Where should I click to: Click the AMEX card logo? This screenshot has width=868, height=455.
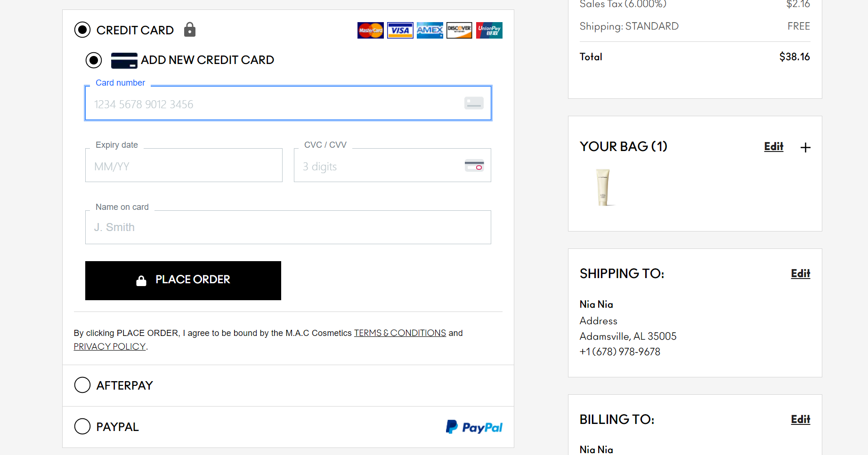coord(430,30)
